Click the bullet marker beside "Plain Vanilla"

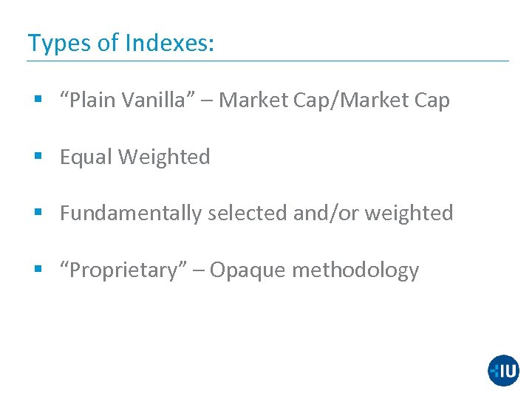pyautogui.click(x=38, y=100)
